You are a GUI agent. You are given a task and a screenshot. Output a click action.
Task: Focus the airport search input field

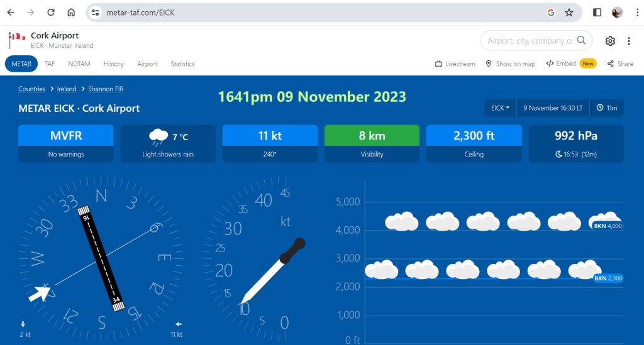point(529,41)
